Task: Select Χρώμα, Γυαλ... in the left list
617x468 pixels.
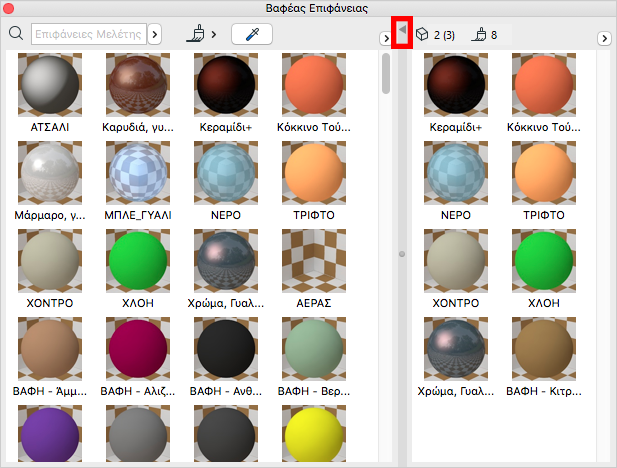Action: coord(226,261)
